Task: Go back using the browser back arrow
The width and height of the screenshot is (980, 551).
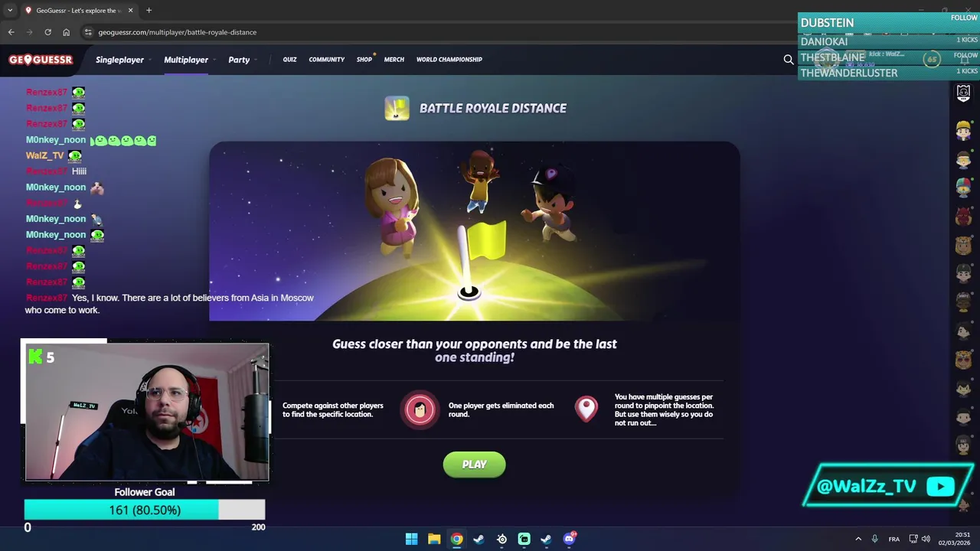Action: (11, 32)
